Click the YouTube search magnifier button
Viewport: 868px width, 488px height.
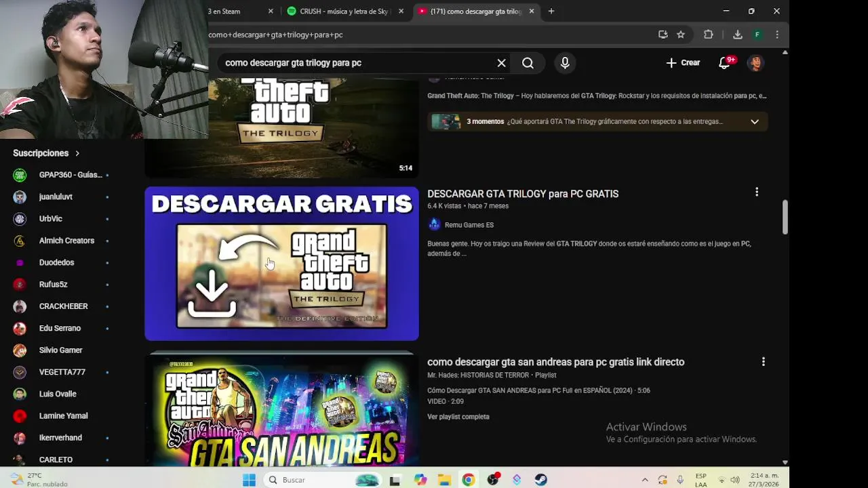tap(528, 63)
